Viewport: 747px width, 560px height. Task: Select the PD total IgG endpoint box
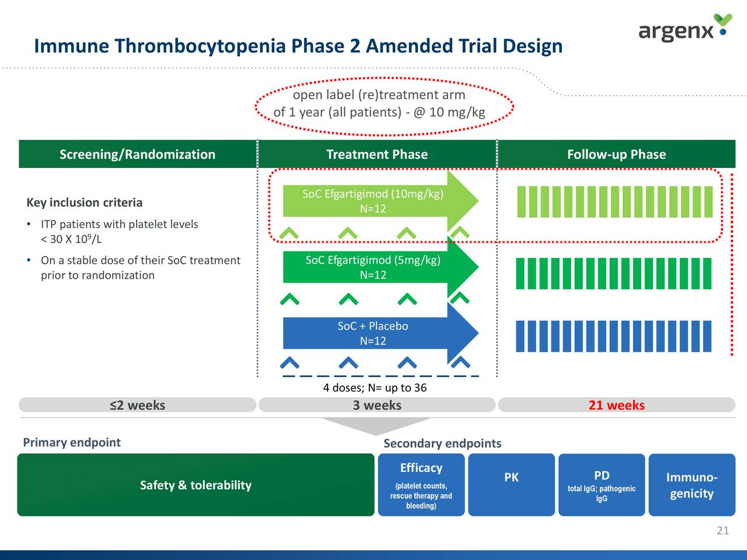tap(602, 485)
